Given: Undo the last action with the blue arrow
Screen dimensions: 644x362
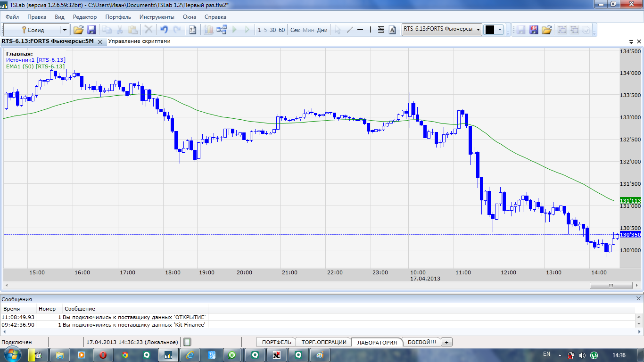Looking at the screenshot, I should click(164, 30).
